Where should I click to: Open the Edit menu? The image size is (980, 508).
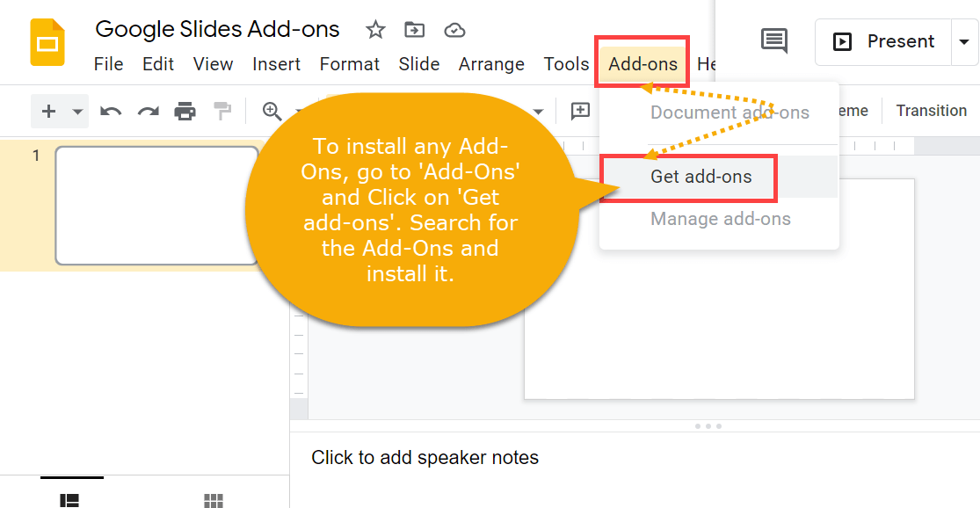pyautogui.click(x=158, y=64)
